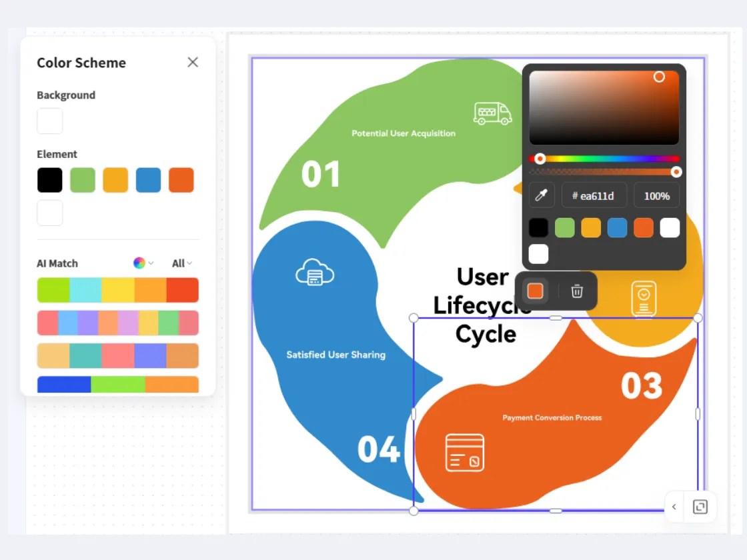Click the phone checklist icon in yellow shape
747x560 pixels.
coord(644,299)
